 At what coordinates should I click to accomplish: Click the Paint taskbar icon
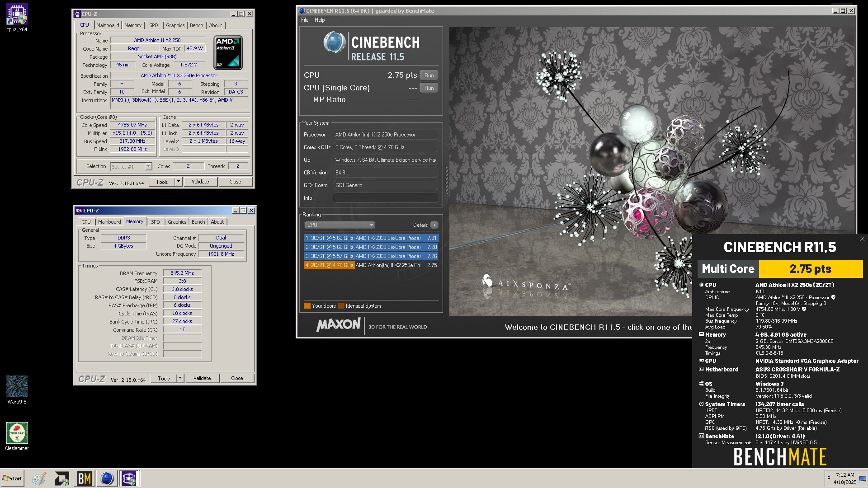[x=39, y=479]
